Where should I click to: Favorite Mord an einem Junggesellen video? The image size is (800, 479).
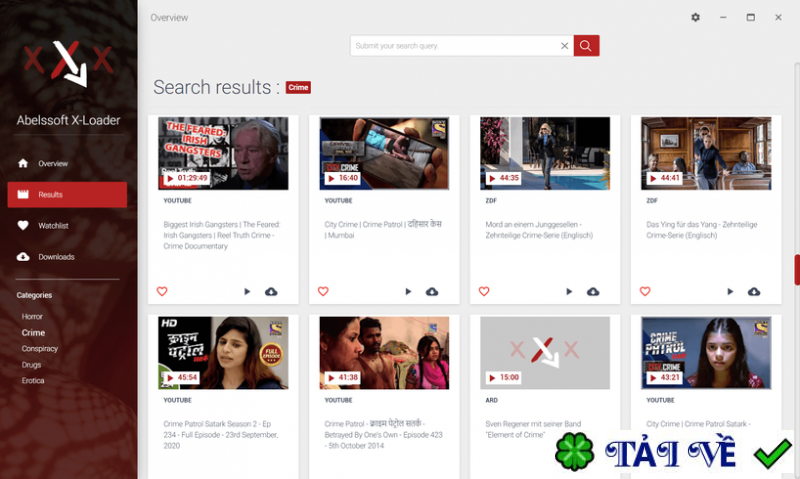484,291
